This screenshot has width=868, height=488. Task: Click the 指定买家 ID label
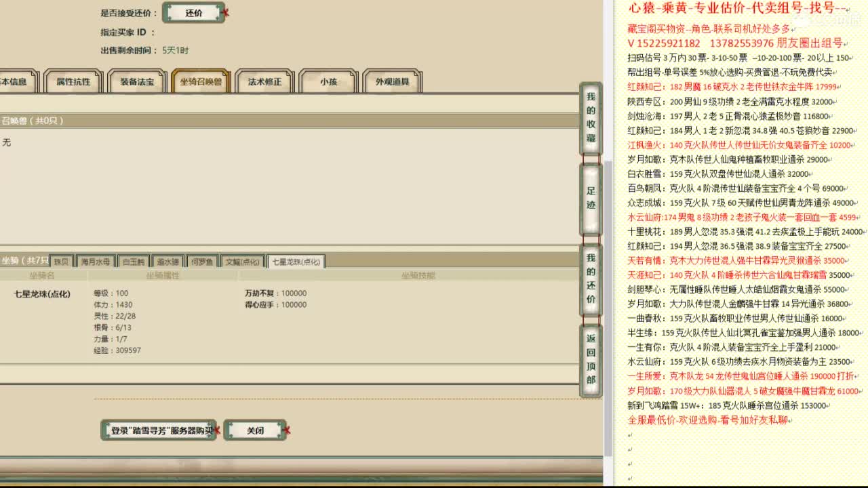pos(127,33)
